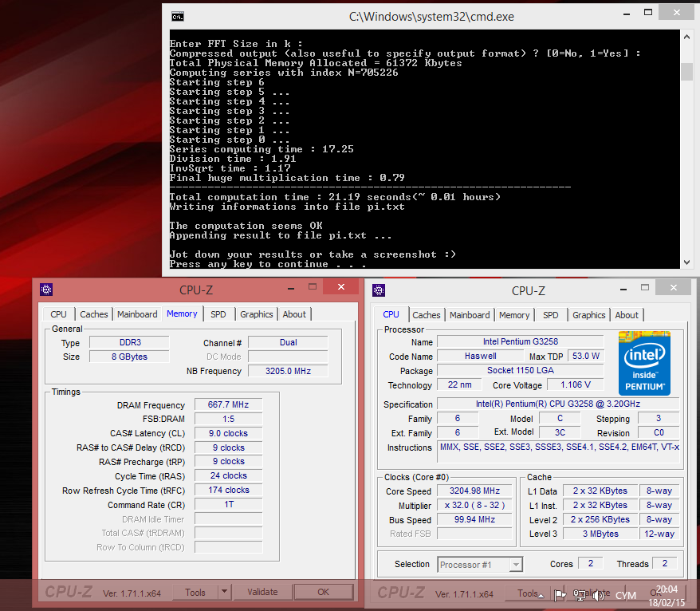This screenshot has height=611, width=700.
Task: Click the Multiplier x 32.0 value
Action: [474, 505]
